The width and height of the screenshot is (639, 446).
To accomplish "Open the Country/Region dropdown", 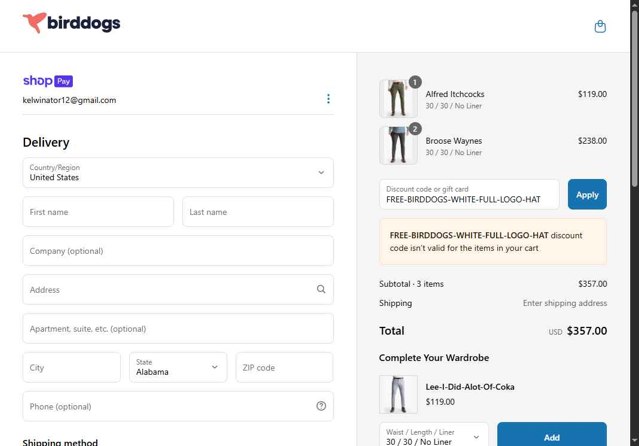I will point(178,172).
